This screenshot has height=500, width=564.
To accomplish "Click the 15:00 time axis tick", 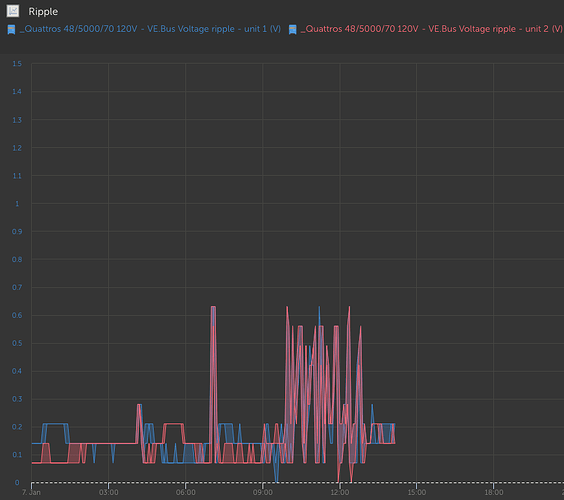I will (x=417, y=492).
